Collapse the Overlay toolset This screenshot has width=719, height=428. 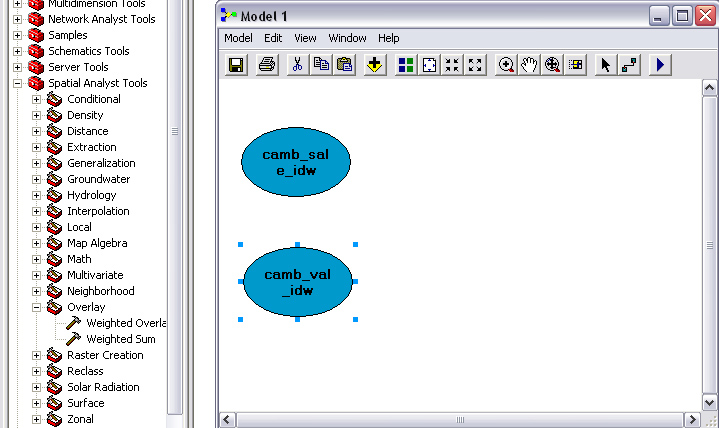(36, 307)
